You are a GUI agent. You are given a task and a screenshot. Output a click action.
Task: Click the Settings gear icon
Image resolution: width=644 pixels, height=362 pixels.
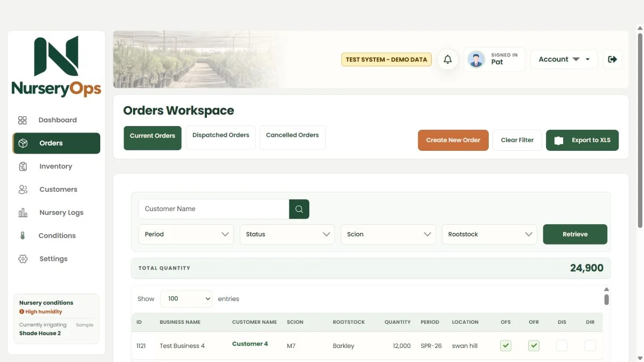(23, 259)
